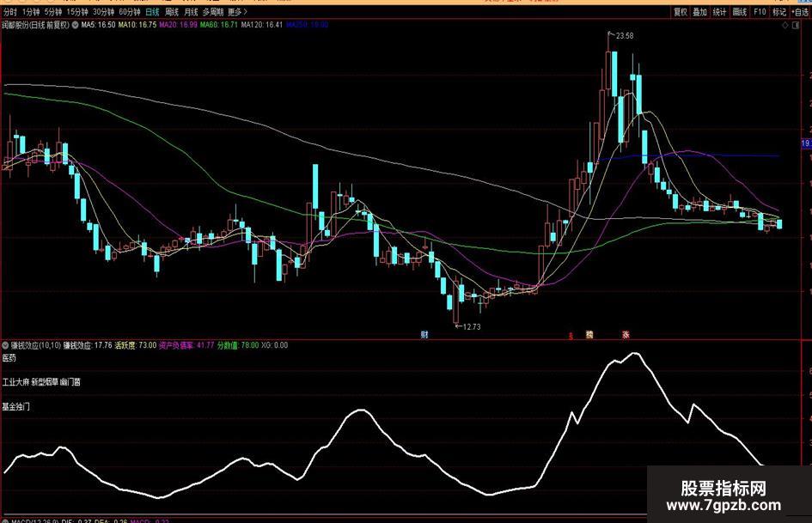Select the 15分钟 period tab
This screenshot has height=523, width=812.
(77, 11)
